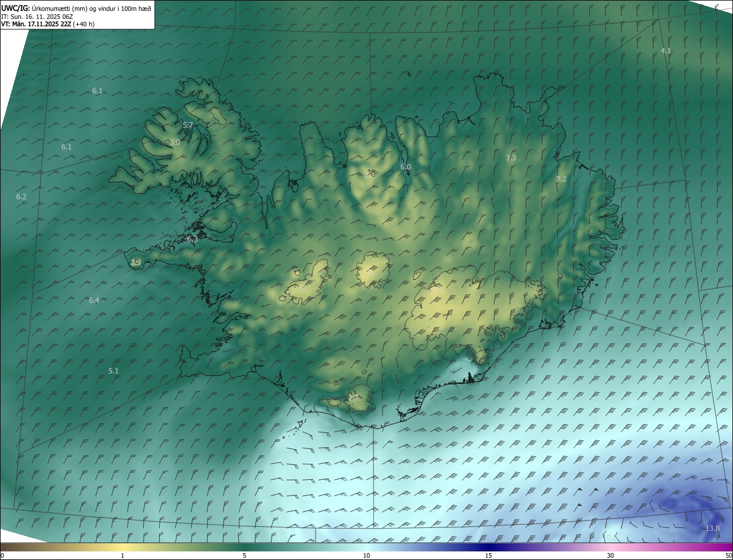This screenshot has height=560, width=733.
Task: Click the map title 'UWC/IG: Úrkomumætti (mm)' line
Action: [76, 9]
